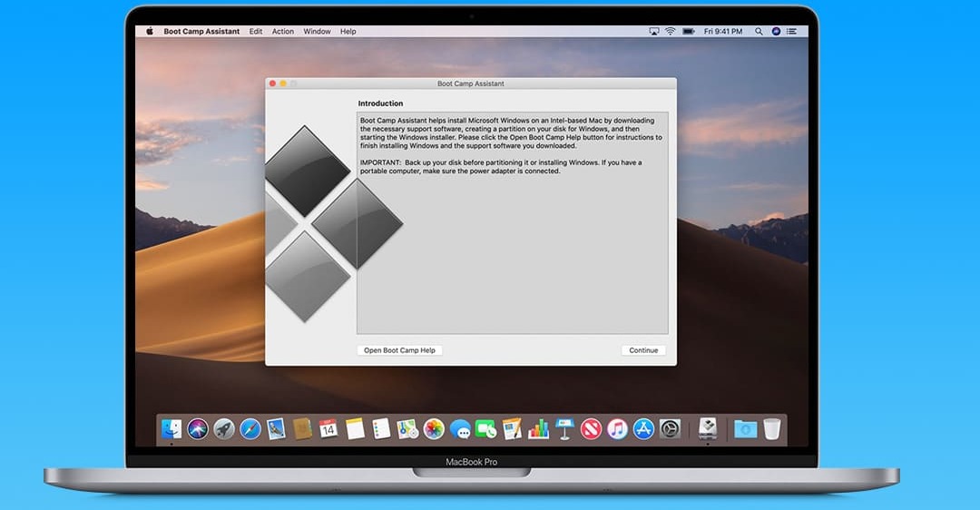
Task: Open the Window menu
Action: (317, 31)
